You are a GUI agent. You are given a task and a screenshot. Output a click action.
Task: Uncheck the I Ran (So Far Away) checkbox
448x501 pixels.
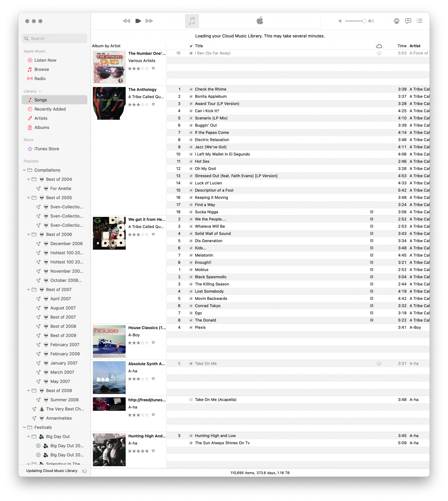point(191,53)
